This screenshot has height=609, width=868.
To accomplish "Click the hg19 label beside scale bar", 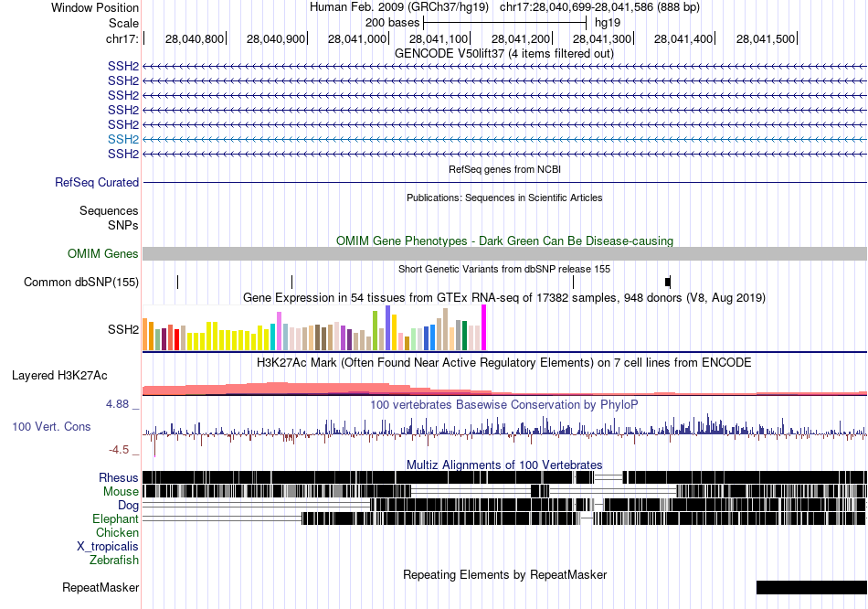I will coord(608,23).
